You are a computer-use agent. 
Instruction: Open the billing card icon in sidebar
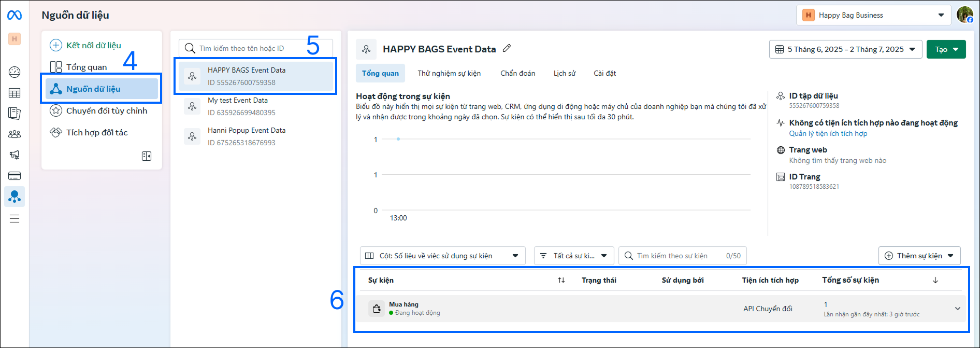(x=15, y=176)
